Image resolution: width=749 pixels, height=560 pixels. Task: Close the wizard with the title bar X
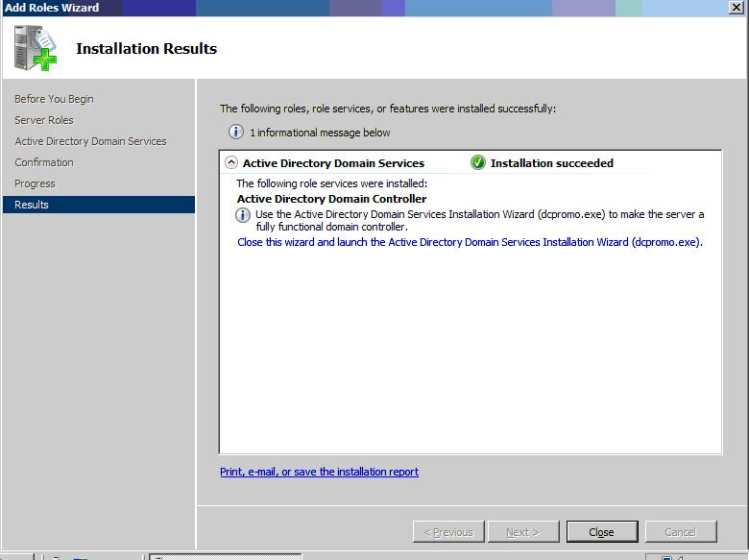tap(736, 8)
